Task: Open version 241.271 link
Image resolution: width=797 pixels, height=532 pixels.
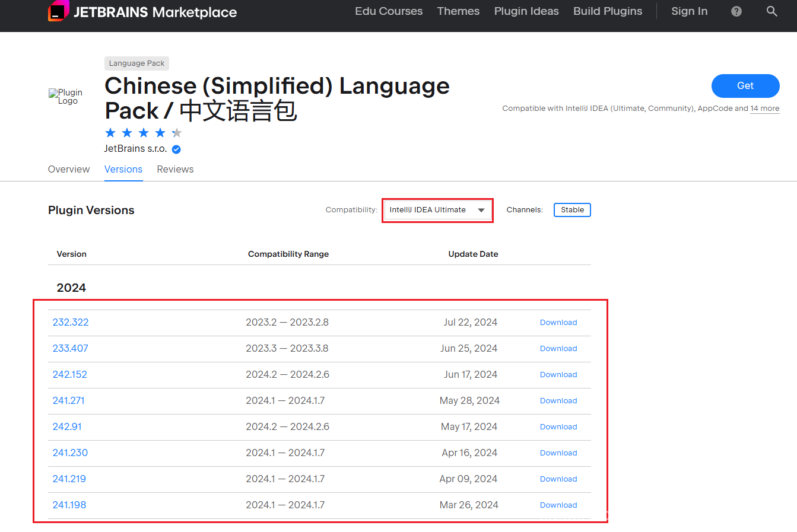Action: (69, 401)
